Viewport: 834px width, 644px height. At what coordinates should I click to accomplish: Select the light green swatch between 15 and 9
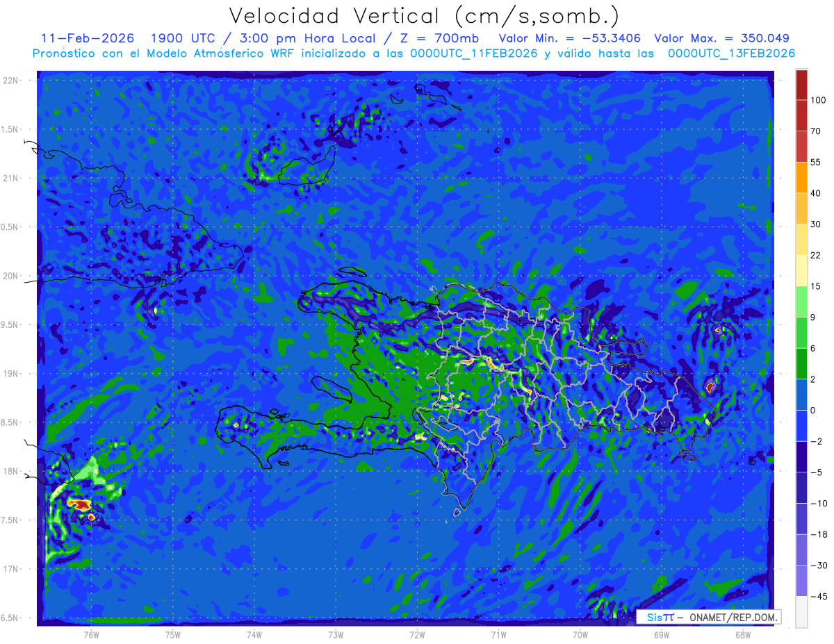click(x=801, y=302)
